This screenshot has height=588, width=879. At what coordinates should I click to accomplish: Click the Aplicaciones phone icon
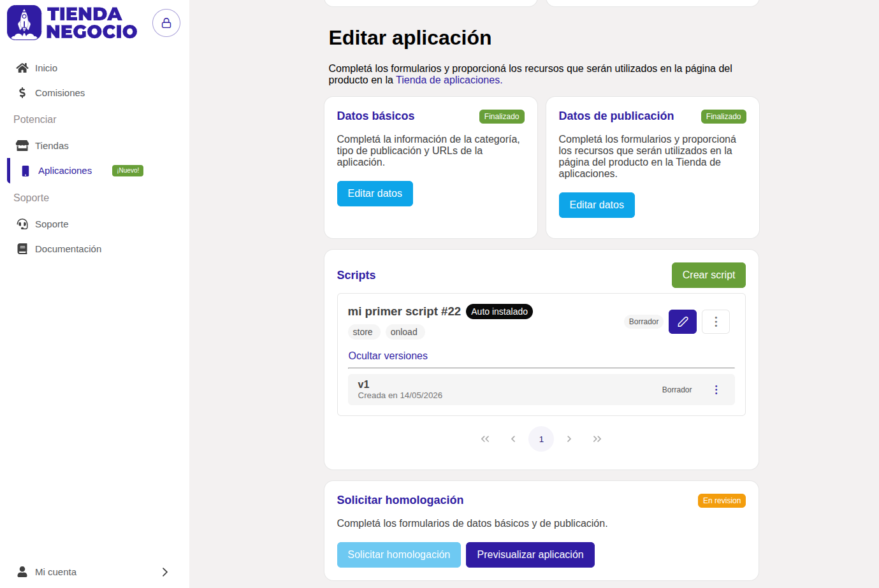(25, 171)
